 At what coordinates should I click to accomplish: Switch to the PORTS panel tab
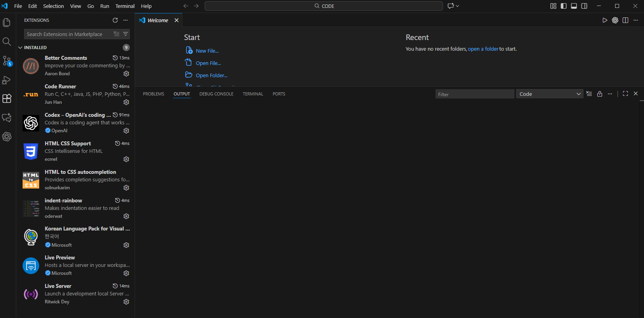pyautogui.click(x=279, y=94)
